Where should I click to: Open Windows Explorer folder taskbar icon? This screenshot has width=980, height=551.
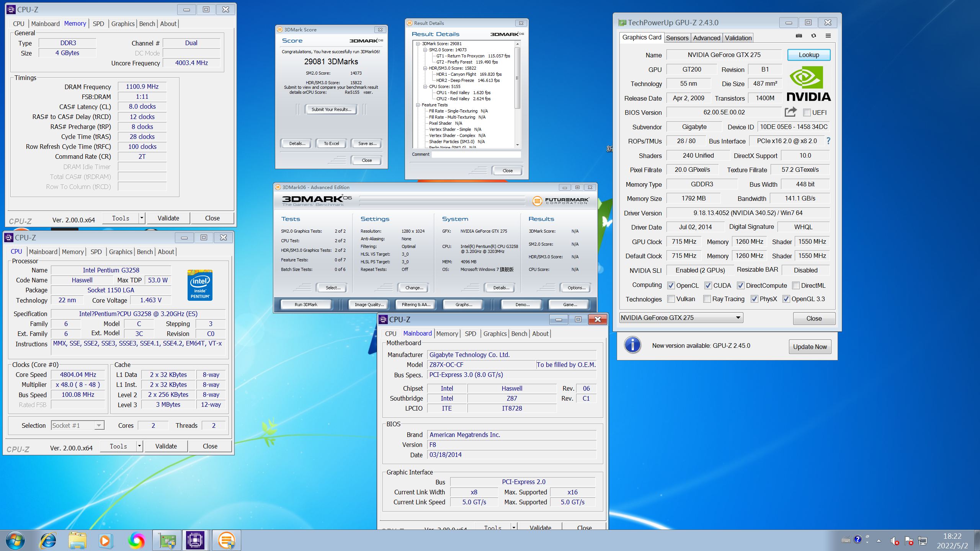(x=78, y=540)
